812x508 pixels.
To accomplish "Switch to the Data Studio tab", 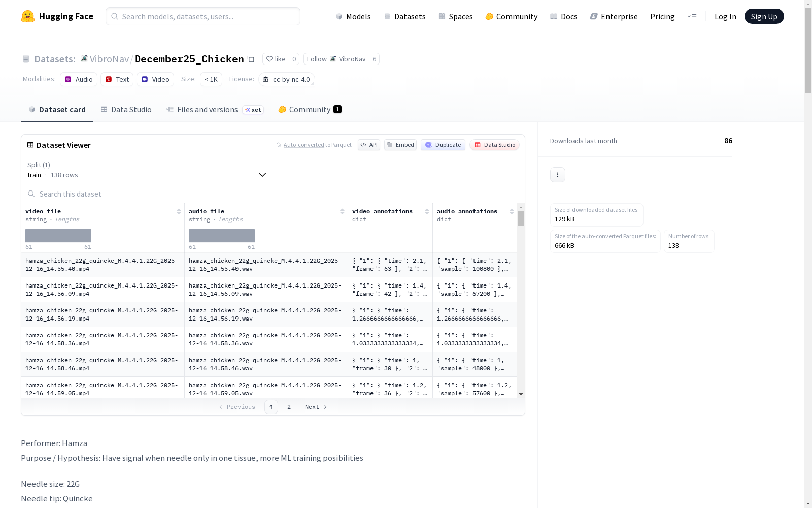I will point(126,110).
